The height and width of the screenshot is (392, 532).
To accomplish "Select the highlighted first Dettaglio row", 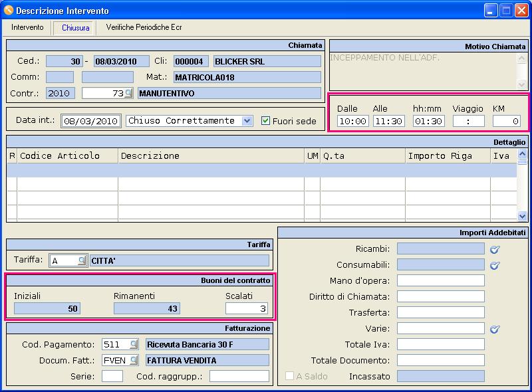I will click(x=261, y=170).
